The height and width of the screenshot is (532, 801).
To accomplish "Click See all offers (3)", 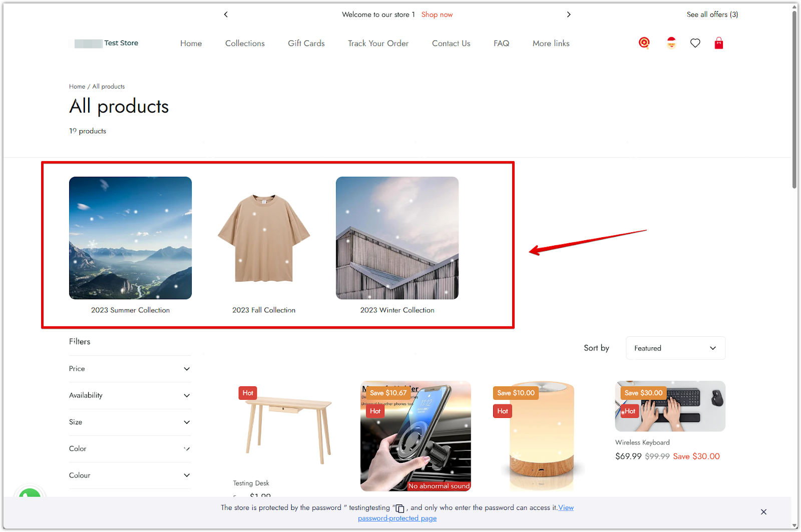I will tap(712, 15).
